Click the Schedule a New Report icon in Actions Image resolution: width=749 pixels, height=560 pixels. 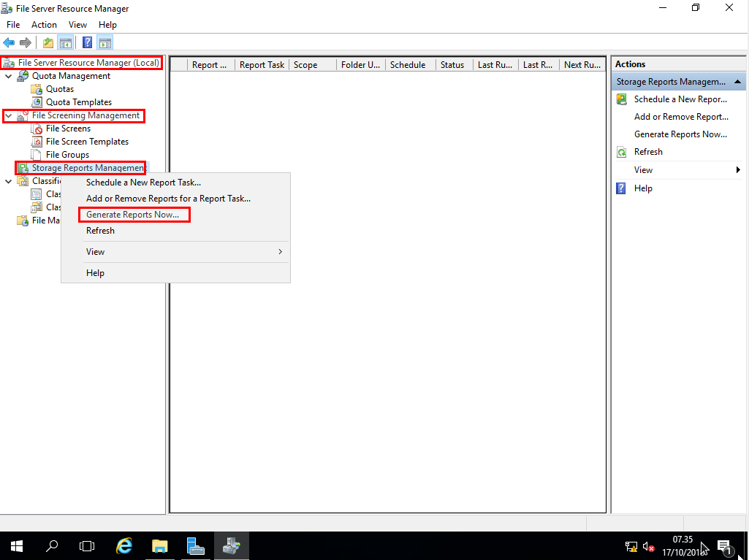point(621,99)
